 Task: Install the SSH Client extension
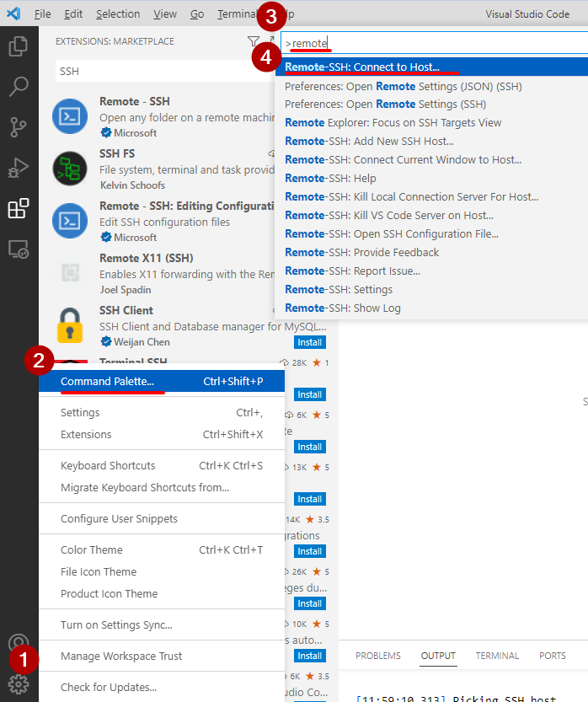pos(310,342)
